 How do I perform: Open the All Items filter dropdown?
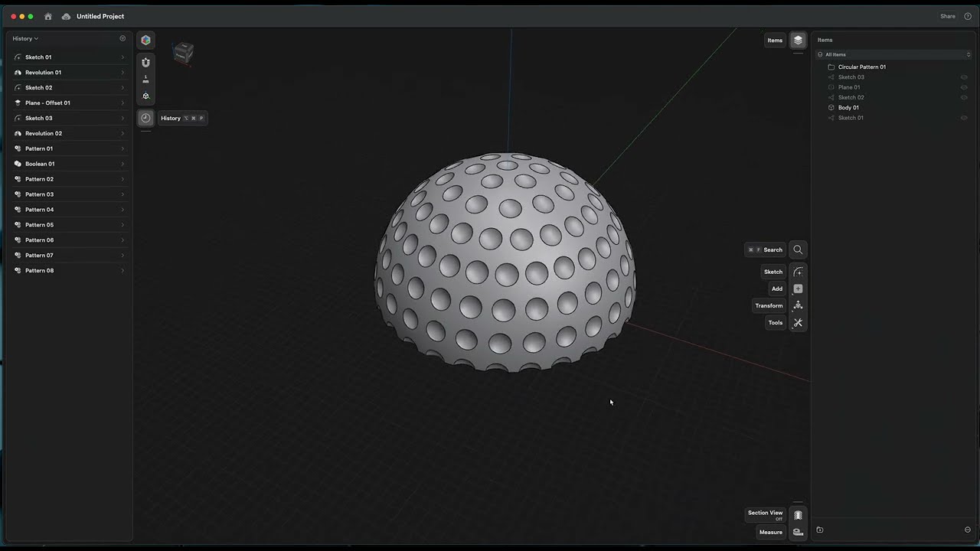[893, 54]
